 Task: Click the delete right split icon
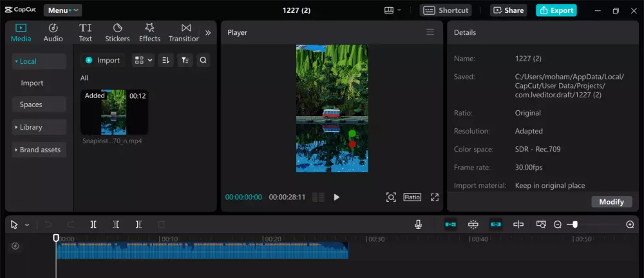coord(139,224)
